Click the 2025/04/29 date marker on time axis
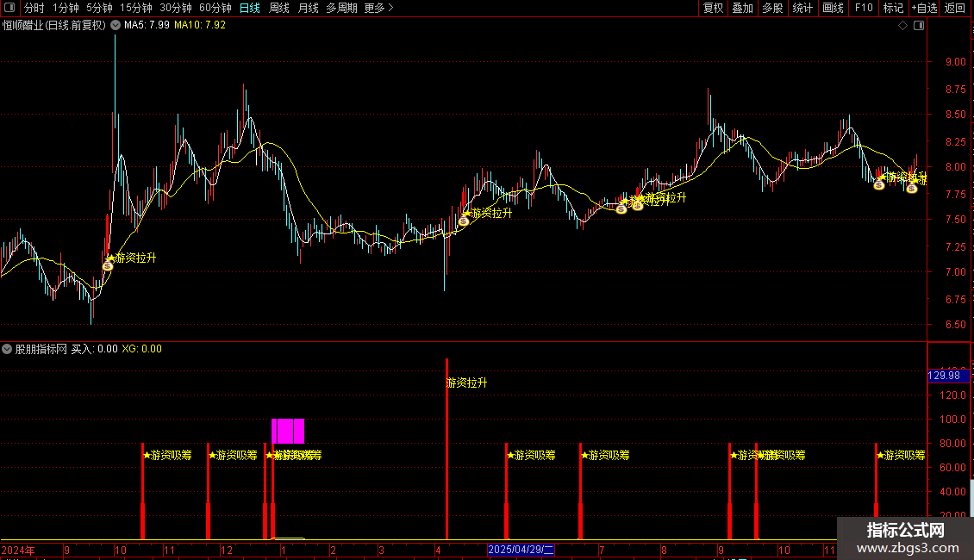The height and width of the screenshot is (560, 974). coord(521,550)
